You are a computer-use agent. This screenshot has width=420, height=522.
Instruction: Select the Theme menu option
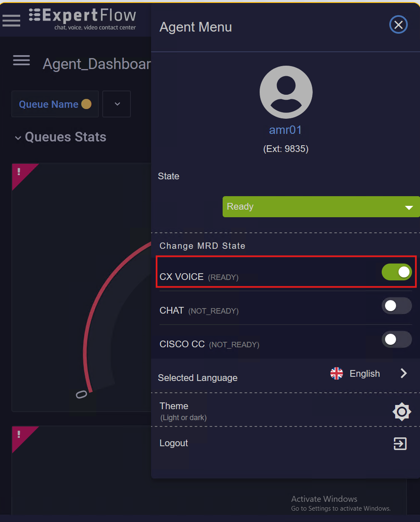[174, 406]
